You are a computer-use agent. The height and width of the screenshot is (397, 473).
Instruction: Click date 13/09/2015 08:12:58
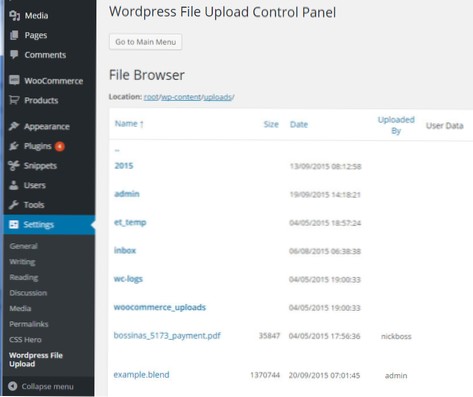click(325, 166)
